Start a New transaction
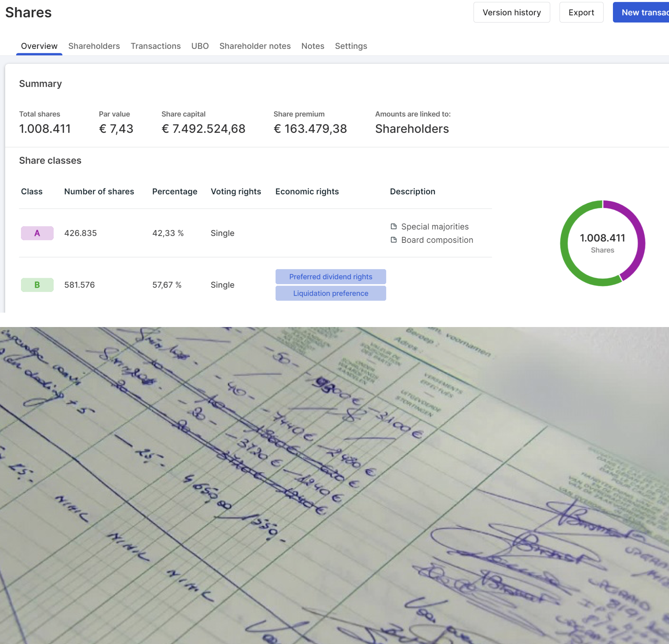Viewport: 669px width, 644px height. click(641, 13)
